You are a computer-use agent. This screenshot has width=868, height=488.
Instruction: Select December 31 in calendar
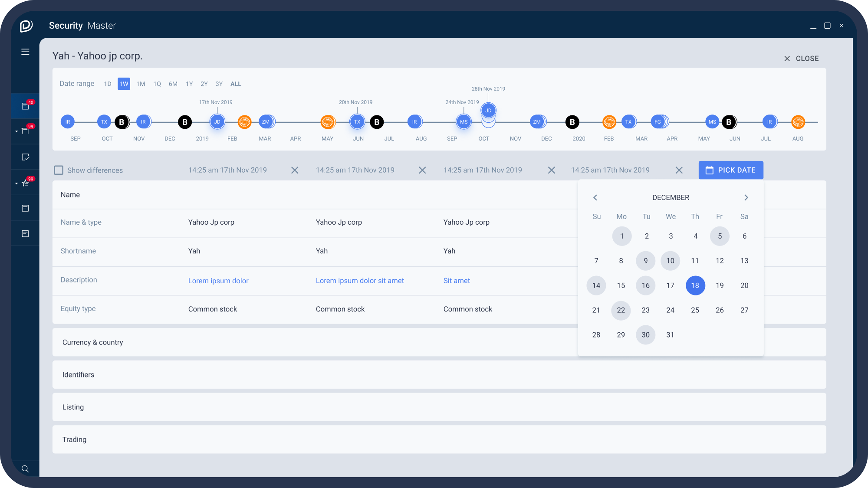pyautogui.click(x=670, y=335)
